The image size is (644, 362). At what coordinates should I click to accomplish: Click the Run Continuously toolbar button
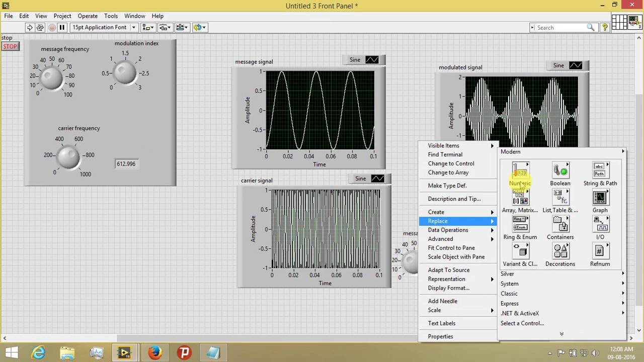click(40, 28)
